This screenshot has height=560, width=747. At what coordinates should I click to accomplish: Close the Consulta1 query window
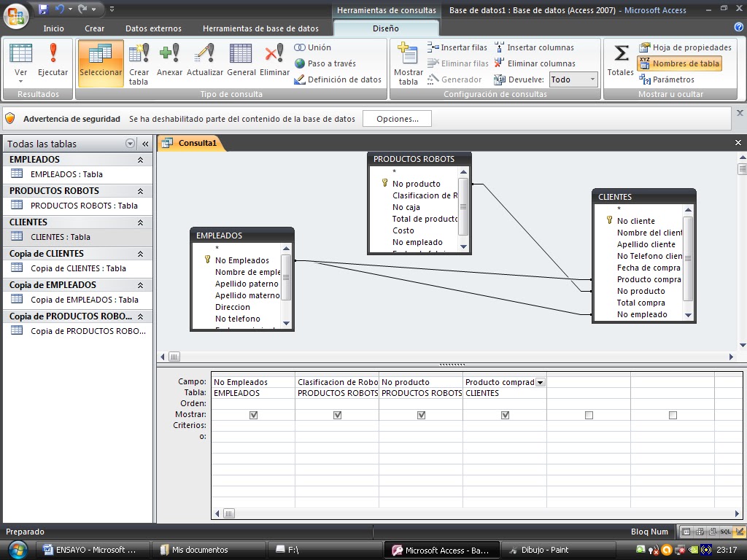738,143
